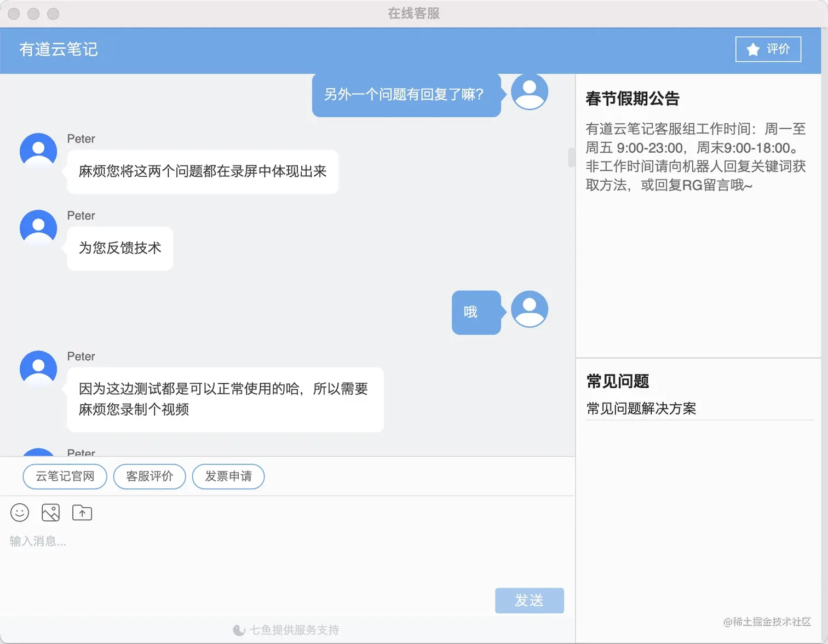Click the 发送 send button
This screenshot has width=828, height=644.
pos(530,601)
